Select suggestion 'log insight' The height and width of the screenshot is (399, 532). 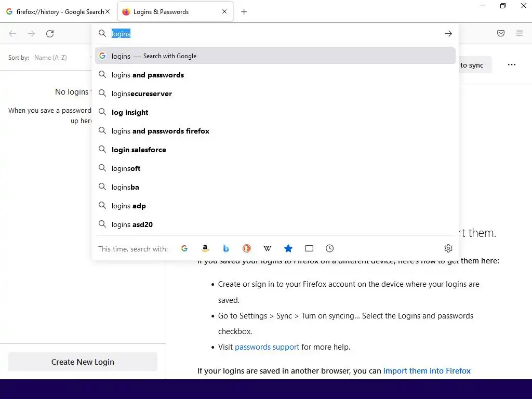[x=275, y=112]
